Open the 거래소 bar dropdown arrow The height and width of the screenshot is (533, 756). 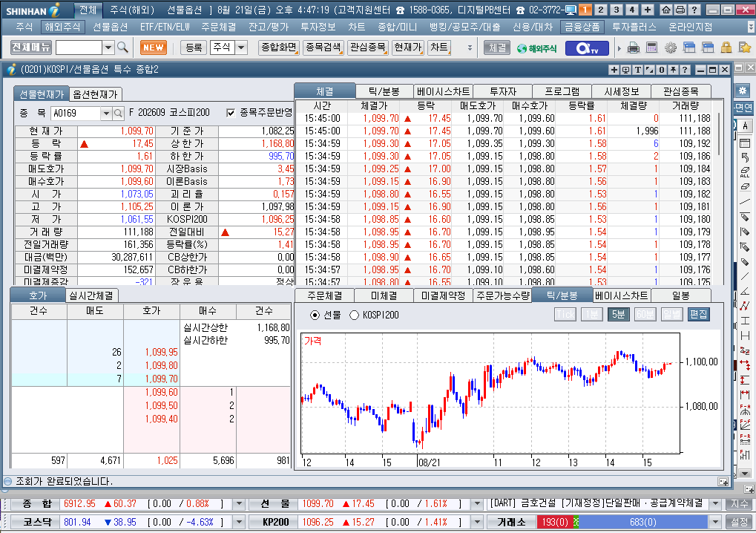tap(714, 522)
